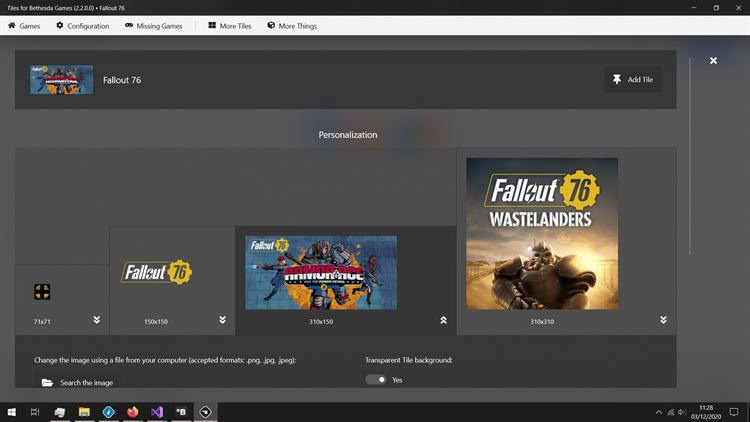Open Task View in the taskbar
This screenshot has height=422, width=750.
(x=35, y=412)
